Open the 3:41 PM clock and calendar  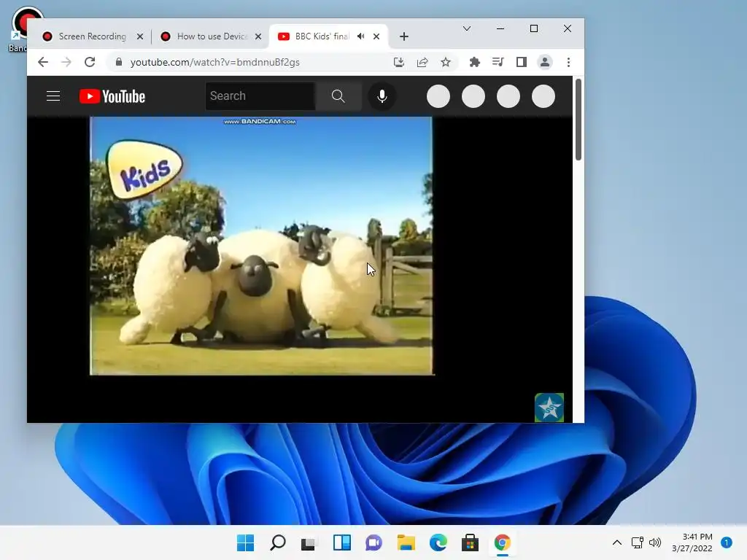(x=692, y=542)
